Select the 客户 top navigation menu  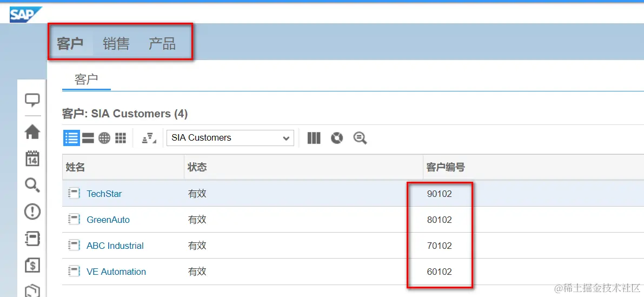[x=70, y=43]
